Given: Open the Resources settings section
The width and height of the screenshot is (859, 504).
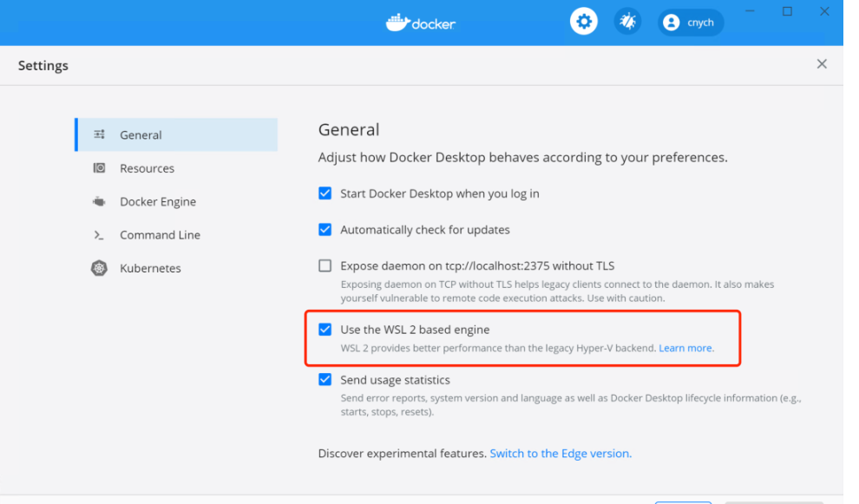Looking at the screenshot, I should [176, 168].
